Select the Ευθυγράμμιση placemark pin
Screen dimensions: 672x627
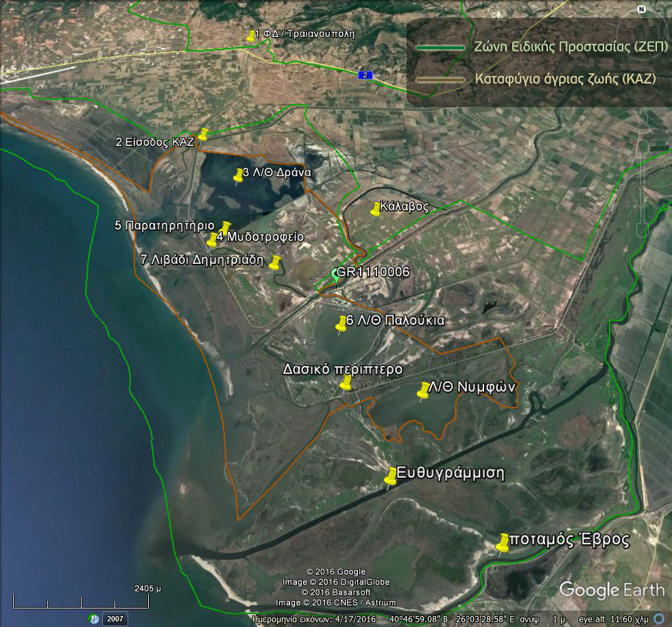[x=391, y=476]
